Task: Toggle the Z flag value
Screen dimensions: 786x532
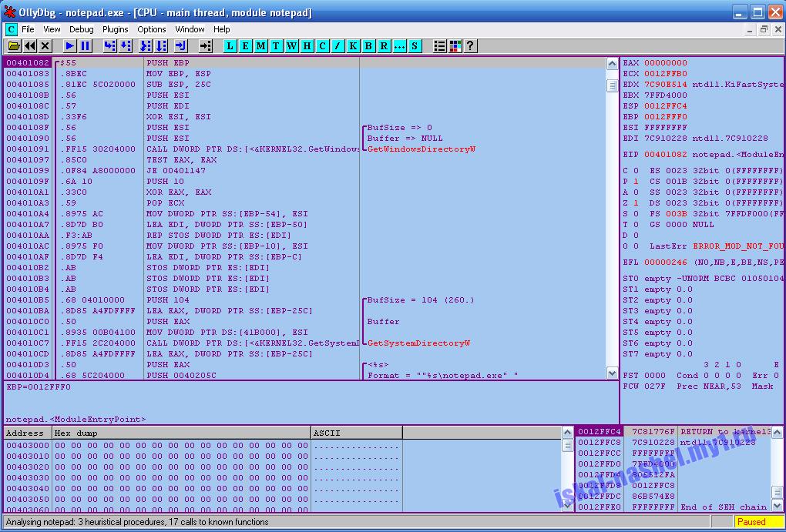Action: pos(636,203)
